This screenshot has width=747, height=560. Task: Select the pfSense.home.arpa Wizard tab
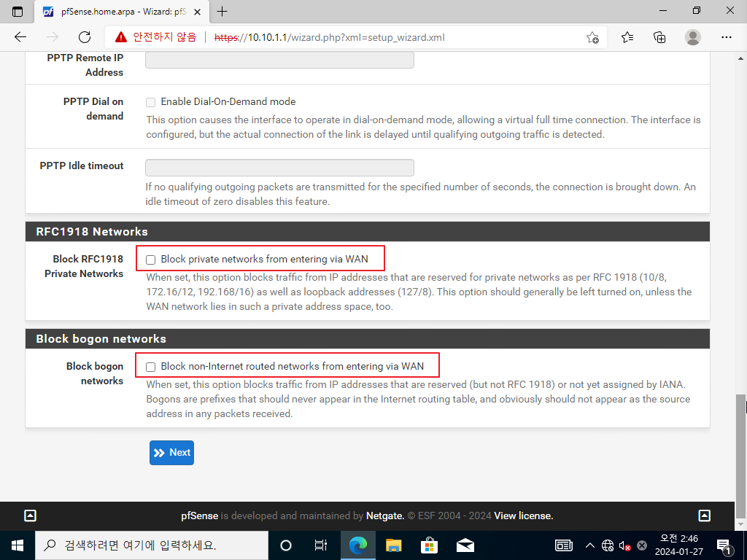(122, 12)
